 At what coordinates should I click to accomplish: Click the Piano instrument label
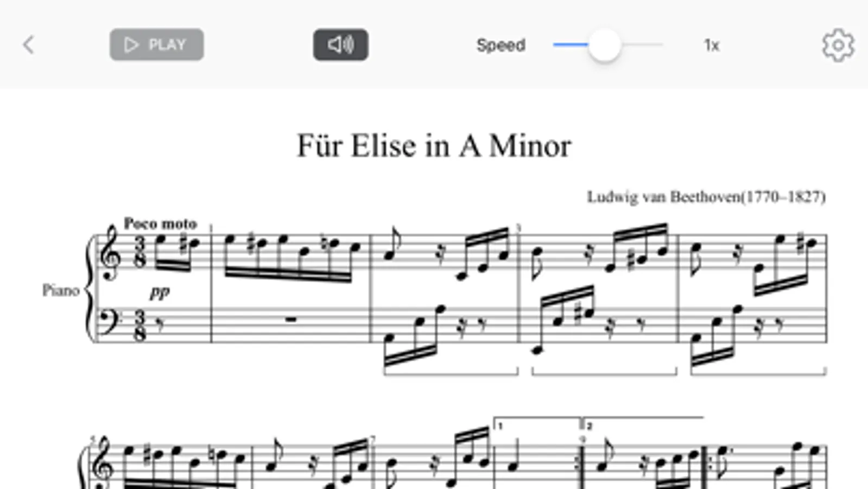click(x=61, y=291)
